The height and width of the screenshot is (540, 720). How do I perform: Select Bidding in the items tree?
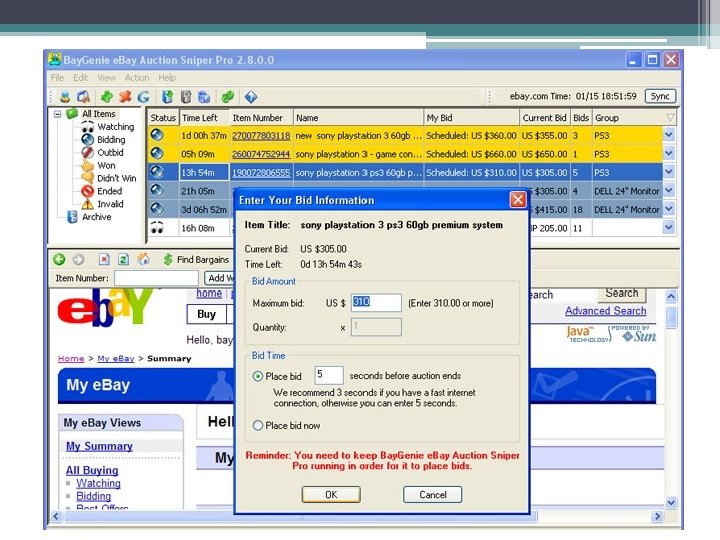[x=111, y=140]
